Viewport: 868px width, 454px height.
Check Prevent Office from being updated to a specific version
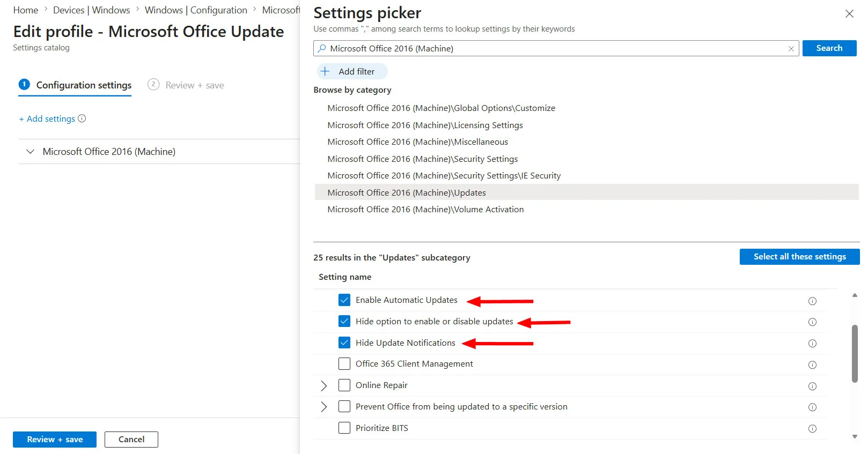(344, 406)
